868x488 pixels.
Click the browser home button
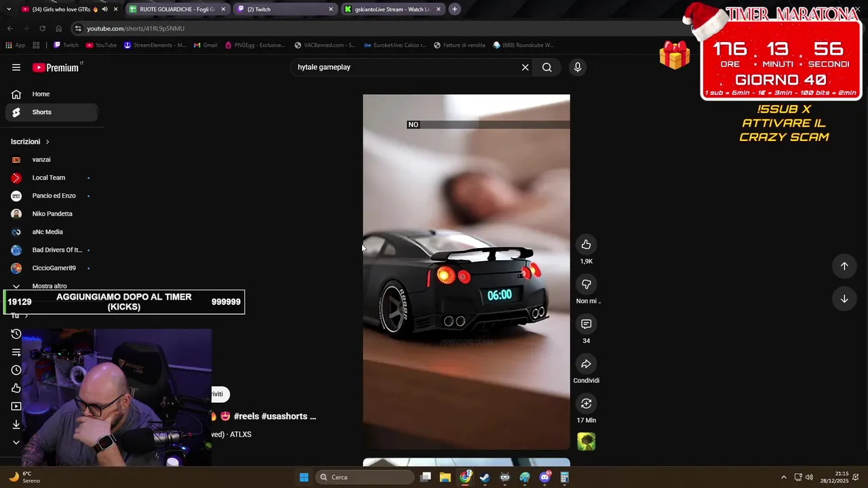click(59, 28)
